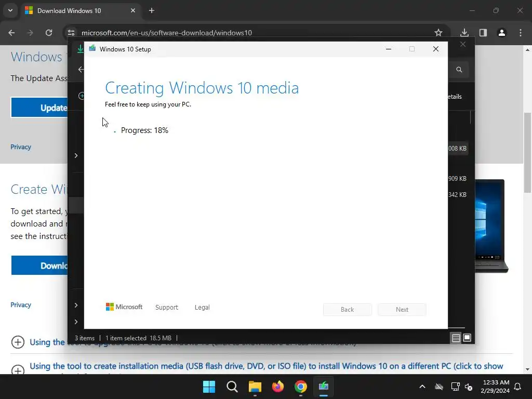Click the Next button in Windows 10 Setup

[402, 310]
